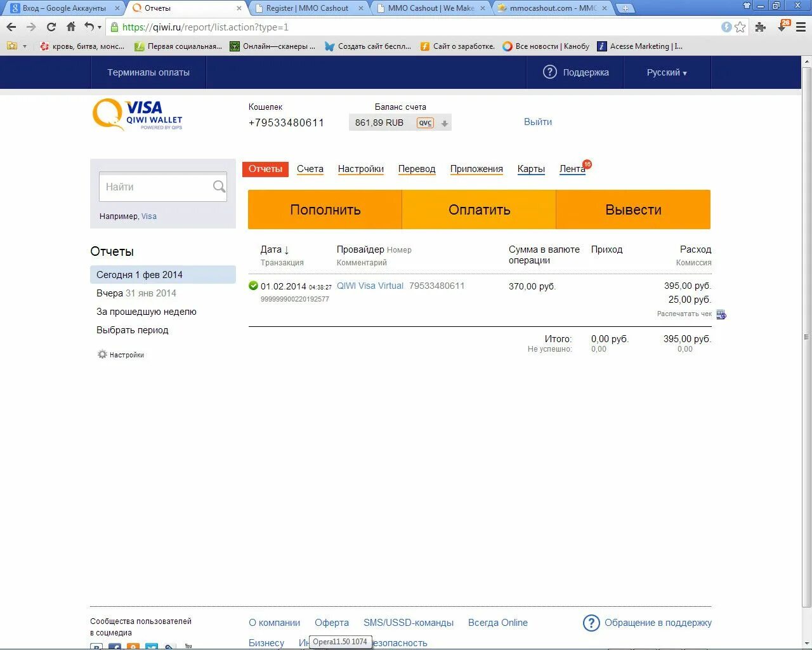
Task: Click the print receipt icon
Action: click(x=721, y=314)
